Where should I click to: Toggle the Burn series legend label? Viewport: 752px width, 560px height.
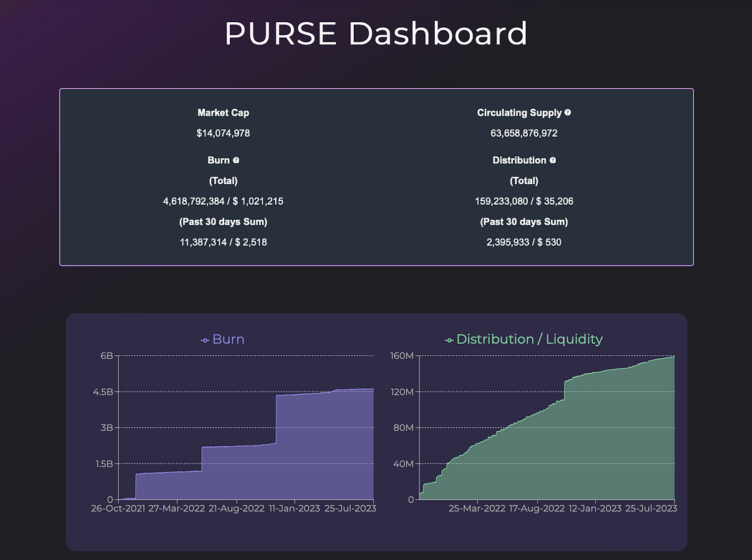[x=228, y=339]
